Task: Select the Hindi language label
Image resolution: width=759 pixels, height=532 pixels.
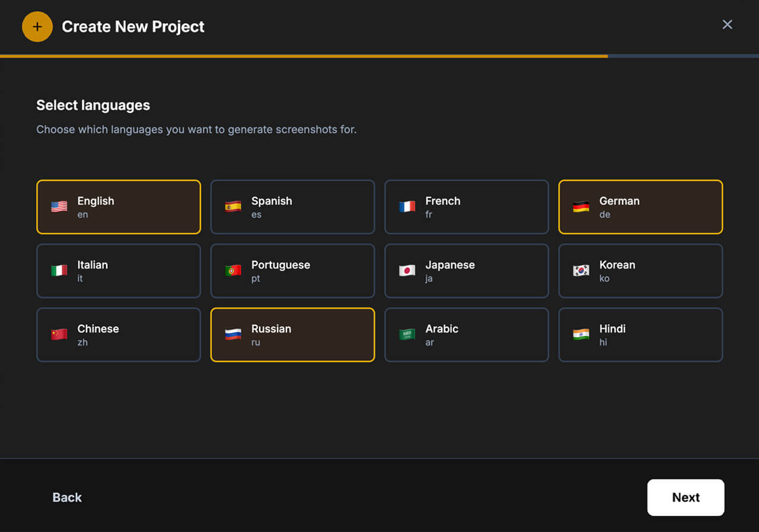Action: pyautogui.click(x=613, y=329)
